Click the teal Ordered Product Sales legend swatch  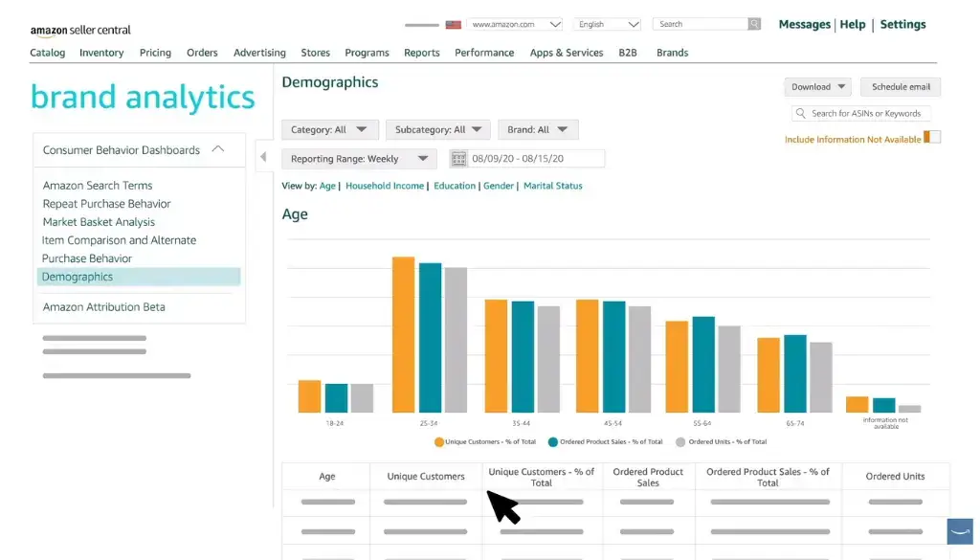tap(553, 442)
